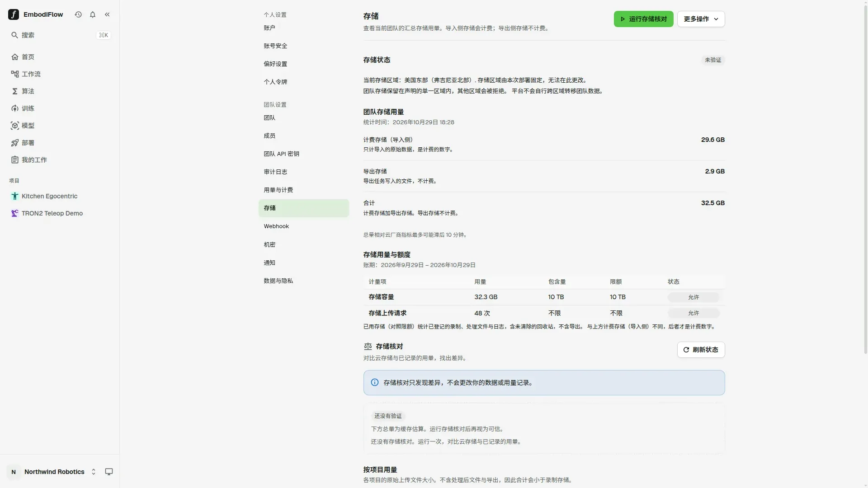Open 我的工作 my work section
Screen dimensions: 868x488
coord(60,160)
